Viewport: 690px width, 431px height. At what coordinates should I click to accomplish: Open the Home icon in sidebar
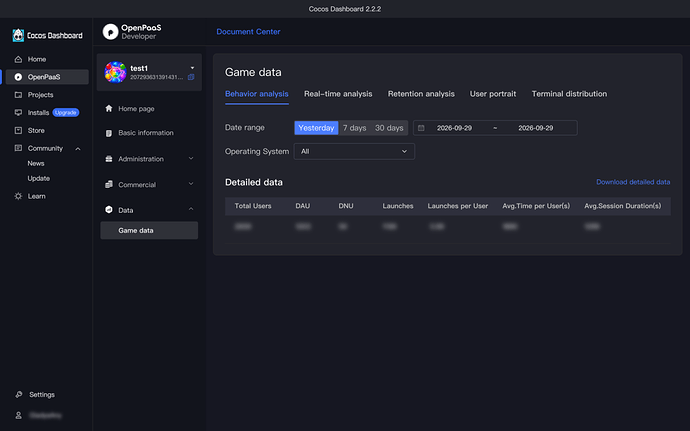pyautogui.click(x=18, y=59)
